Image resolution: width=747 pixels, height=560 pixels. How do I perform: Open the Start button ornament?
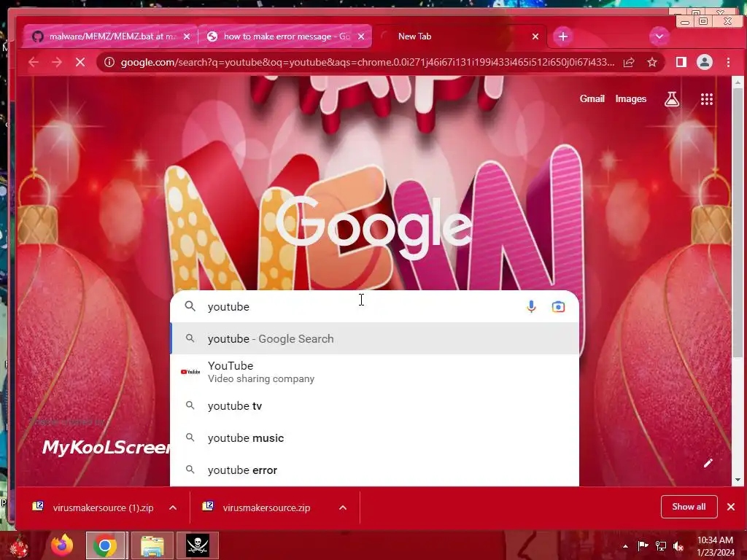(18, 546)
